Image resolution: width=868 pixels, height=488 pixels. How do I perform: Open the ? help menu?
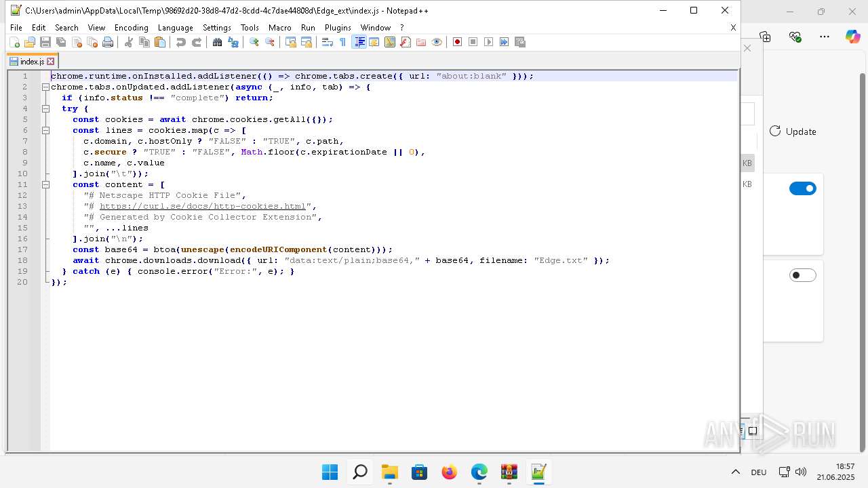[x=402, y=28]
